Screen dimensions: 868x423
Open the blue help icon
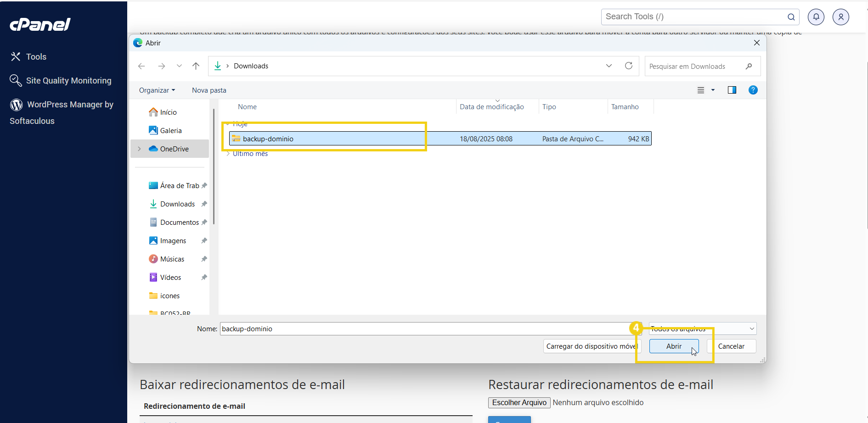click(x=753, y=90)
